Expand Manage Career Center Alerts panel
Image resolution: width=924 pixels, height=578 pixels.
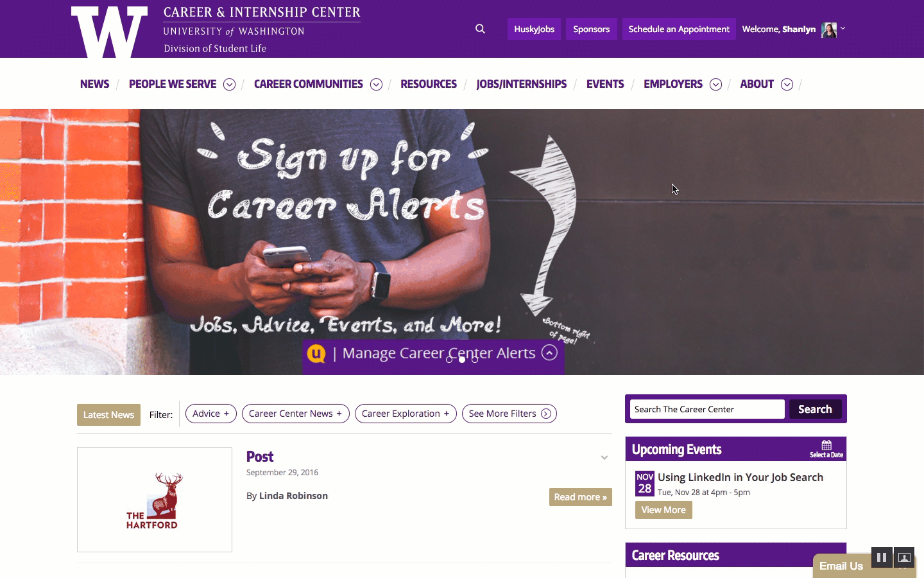549,353
